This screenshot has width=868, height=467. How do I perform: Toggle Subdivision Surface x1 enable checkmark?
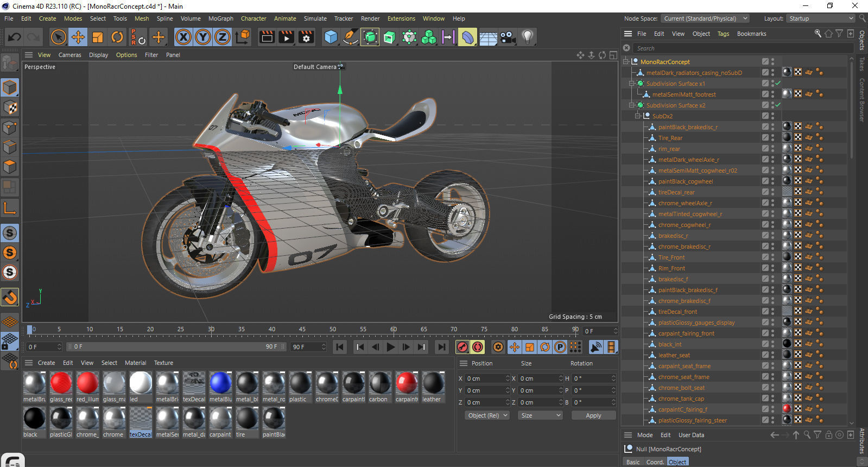point(778,84)
